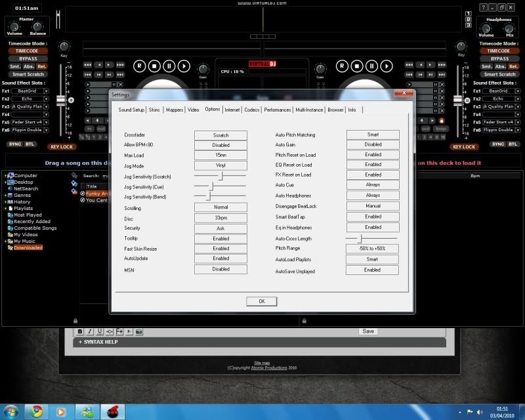Open Windows Media Player from the taskbar

tap(60, 411)
